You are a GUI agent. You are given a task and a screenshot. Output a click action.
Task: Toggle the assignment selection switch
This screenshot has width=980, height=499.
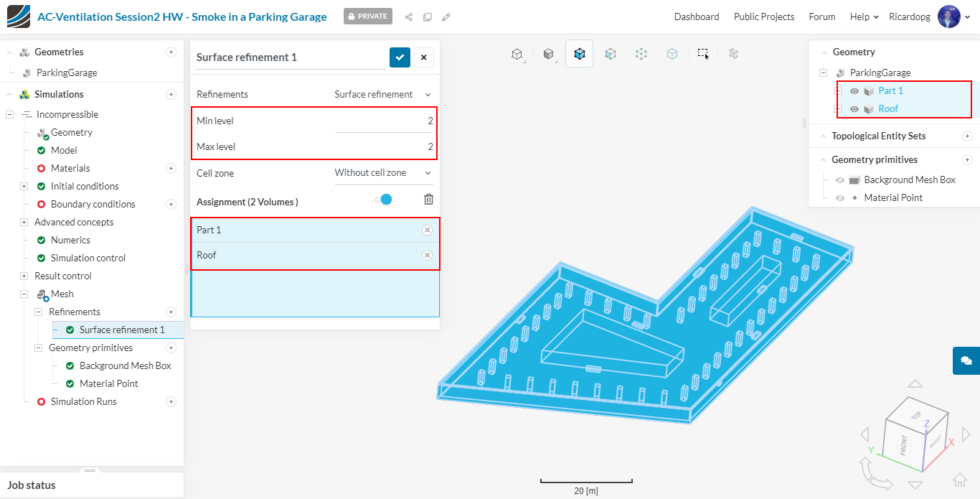click(384, 199)
